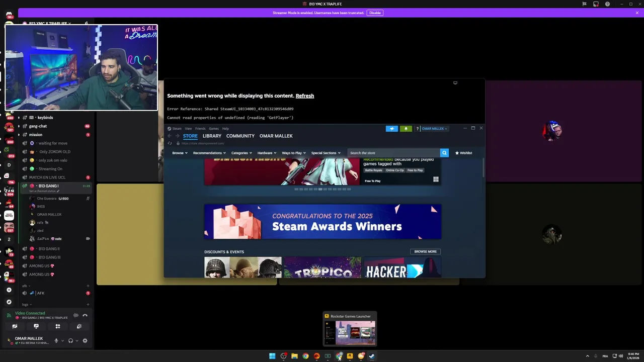Screen dimensions: 644x362
Task: Click the Refresh link in error message
Action: [305, 96]
